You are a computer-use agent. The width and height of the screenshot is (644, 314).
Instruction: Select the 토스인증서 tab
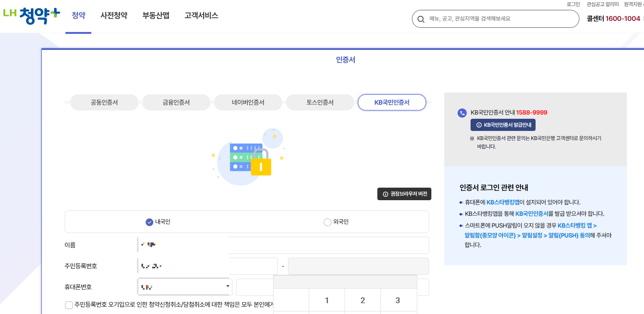point(320,102)
